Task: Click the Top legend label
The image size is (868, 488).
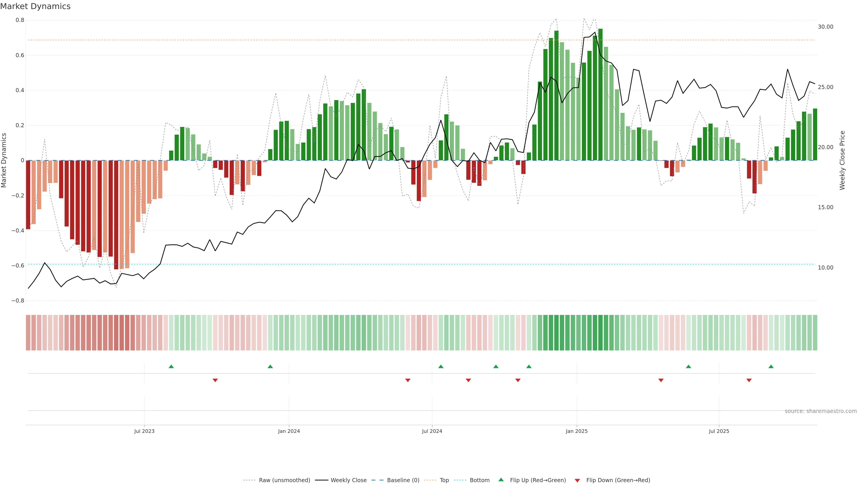Action: point(444,480)
